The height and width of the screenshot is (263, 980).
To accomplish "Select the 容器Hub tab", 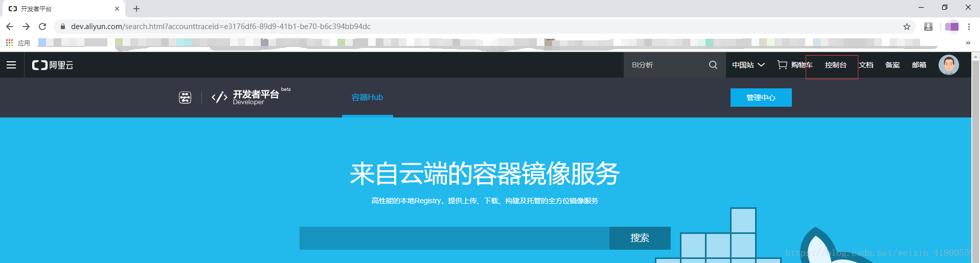I will click(367, 97).
